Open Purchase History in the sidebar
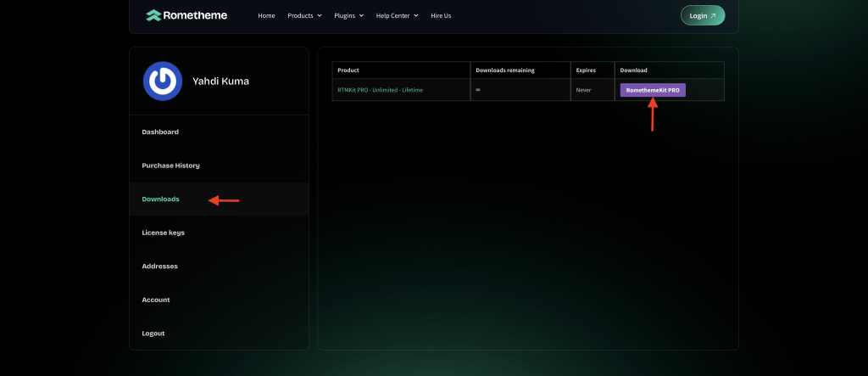Image resolution: width=868 pixels, height=376 pixels. click(x=170, y=166)
